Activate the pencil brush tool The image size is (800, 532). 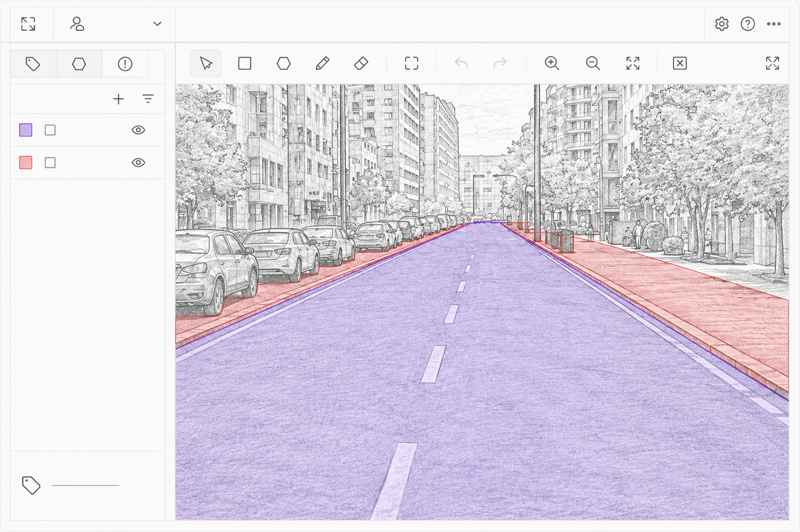point(322,63)
